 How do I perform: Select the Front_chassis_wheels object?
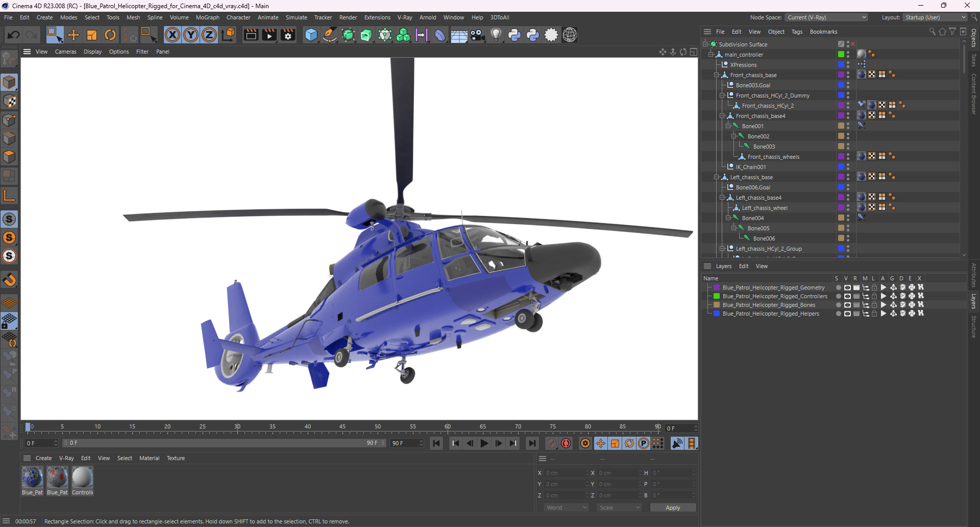(x=773, y=157)
